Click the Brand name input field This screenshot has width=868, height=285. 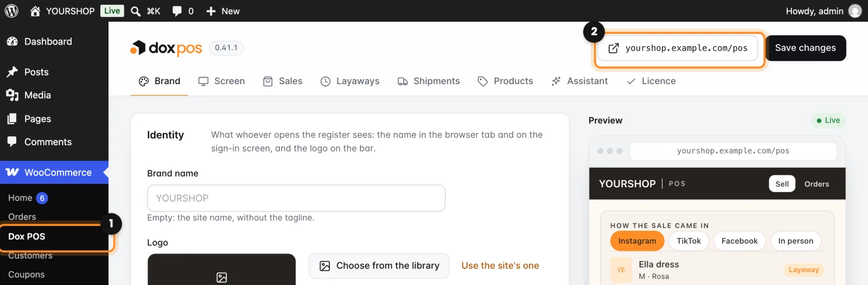pyautogui.click(x=296, y=198)
